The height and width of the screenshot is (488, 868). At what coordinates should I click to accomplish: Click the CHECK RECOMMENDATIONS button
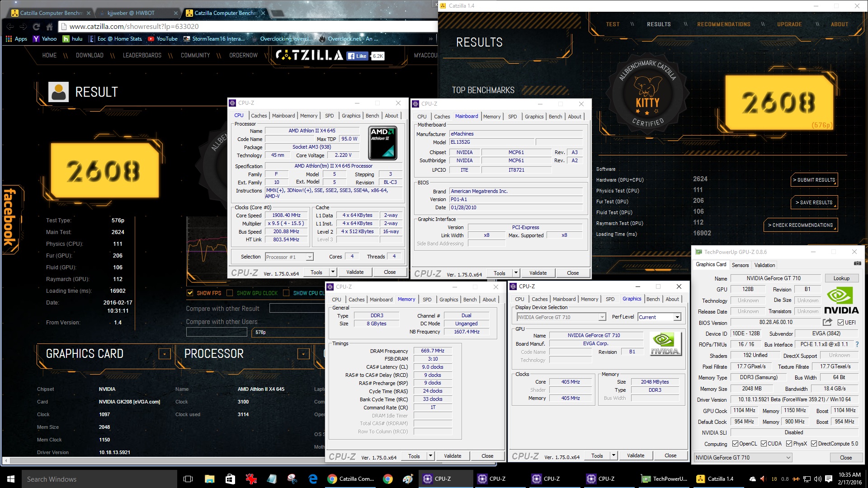coord(801,225)
